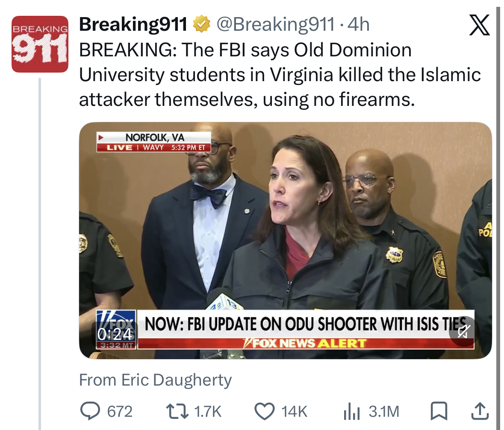Open the post via the 4h timestamp

pos(359,25)
